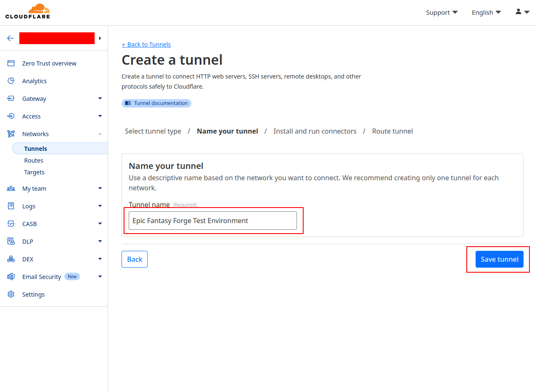
Task: Expand the DLP menu arrow
Action: [x=100, y=241]
